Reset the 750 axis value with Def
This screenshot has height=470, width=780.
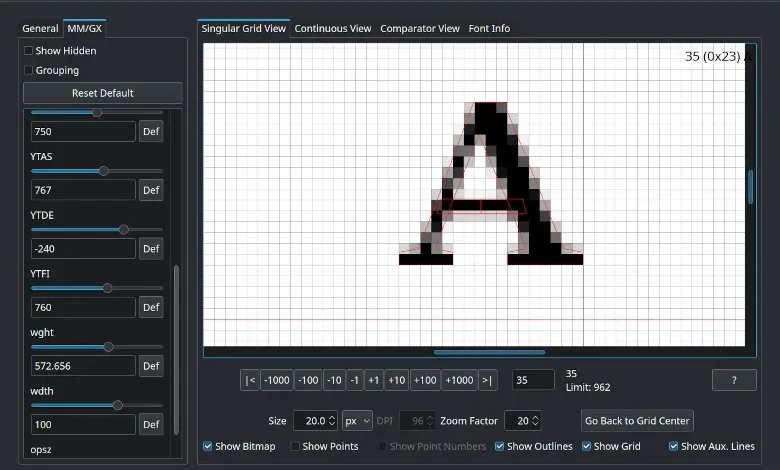[151, 131]
